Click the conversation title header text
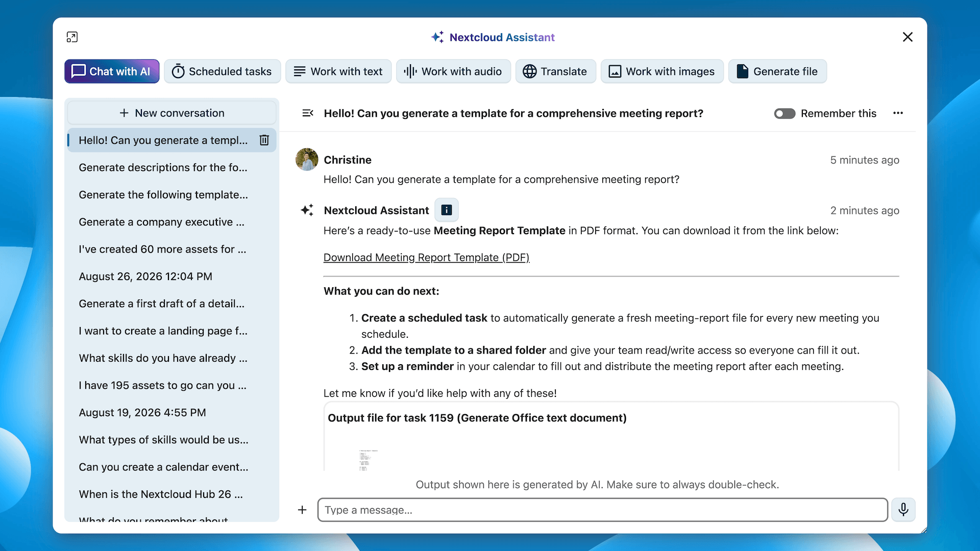The image size is (980, 551). [x=513, y=113]
